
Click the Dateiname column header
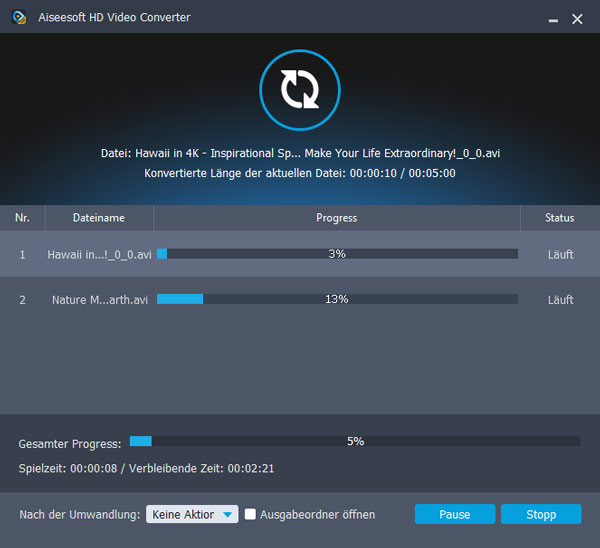[x=99, y=218]
